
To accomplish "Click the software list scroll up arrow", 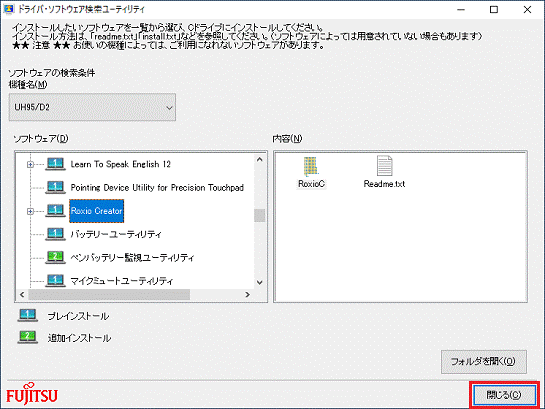I will (x=260, y=159).
